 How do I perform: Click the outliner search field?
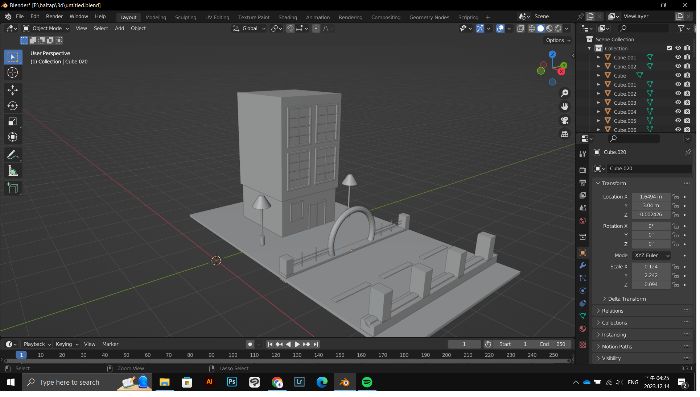click(645, 29)
